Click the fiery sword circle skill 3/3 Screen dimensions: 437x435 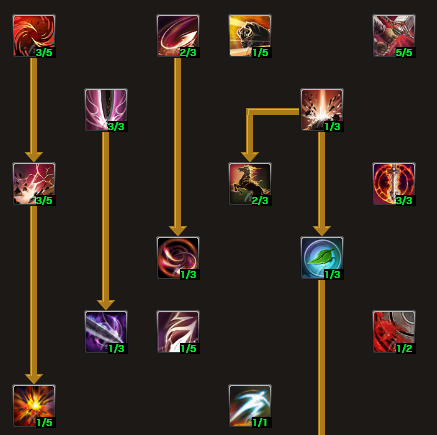394,184
